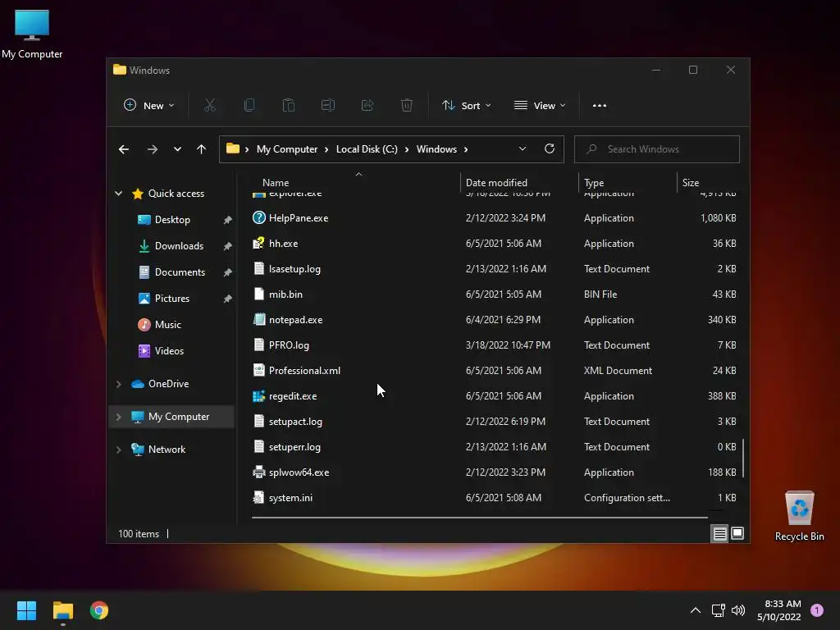Go up one folder level
Viewport: 840px width, 630px height.
pyautogui.click(x=202, y=149)
